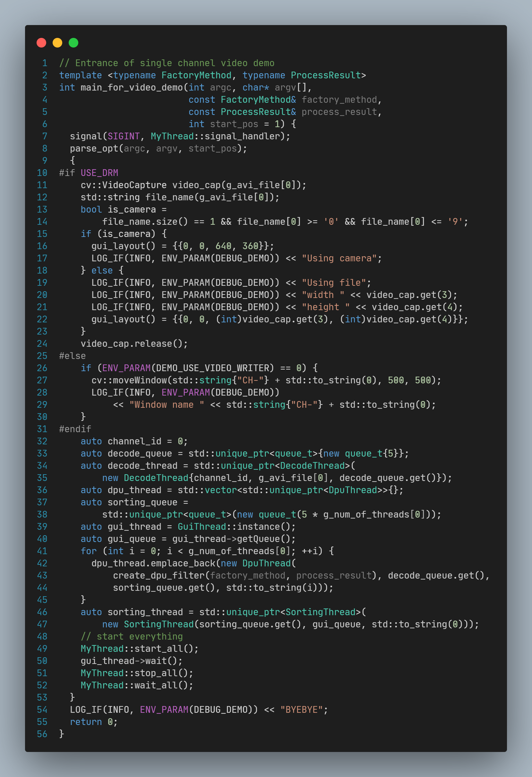Click 'stop_all()' on line 51
This screenshot has height=777, width=532.
[161, 673]
